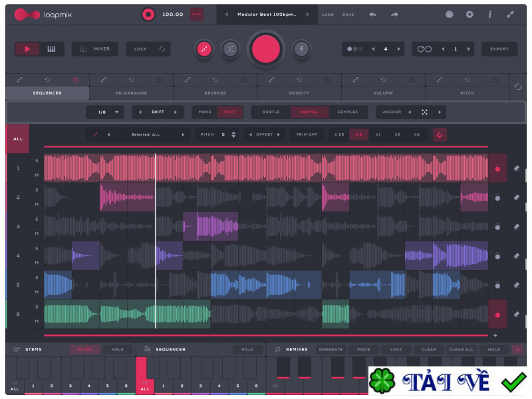
Task: Toggle the SYNC tempo button
Action: [x=197, y=14]
